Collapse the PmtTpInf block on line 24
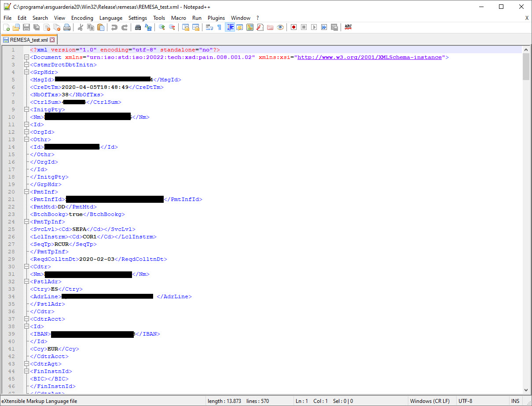 point(26,222)
